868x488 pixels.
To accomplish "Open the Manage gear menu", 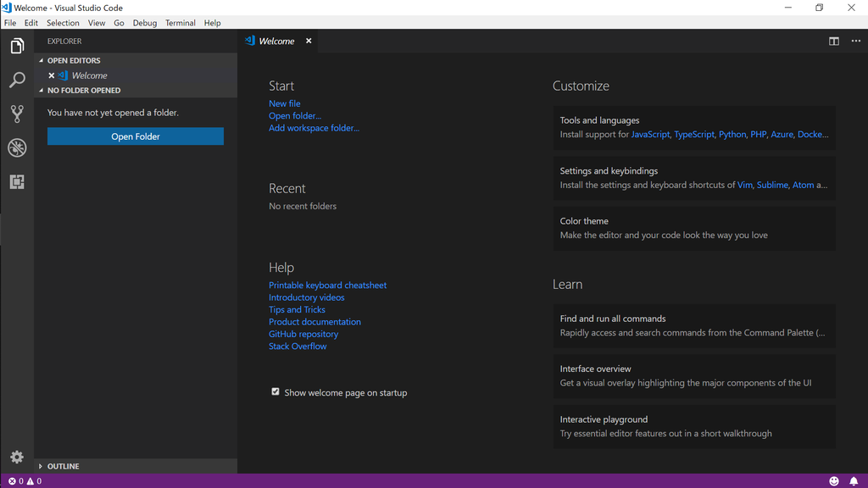I will pos(17,457).
